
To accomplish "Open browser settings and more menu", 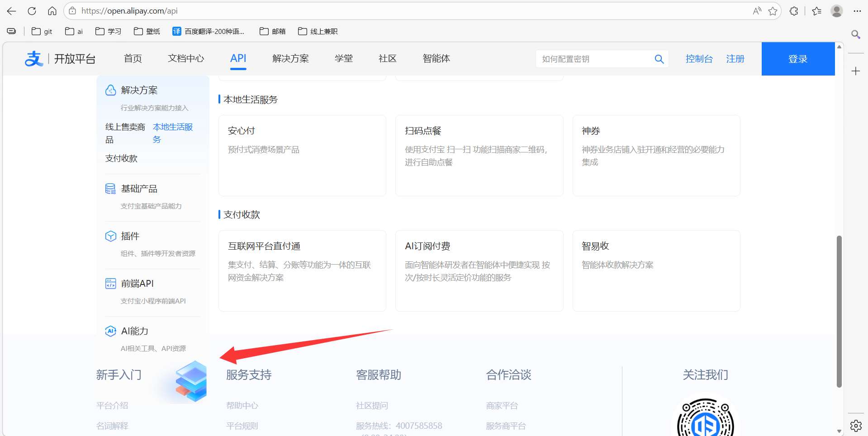I will coord(857,11).
